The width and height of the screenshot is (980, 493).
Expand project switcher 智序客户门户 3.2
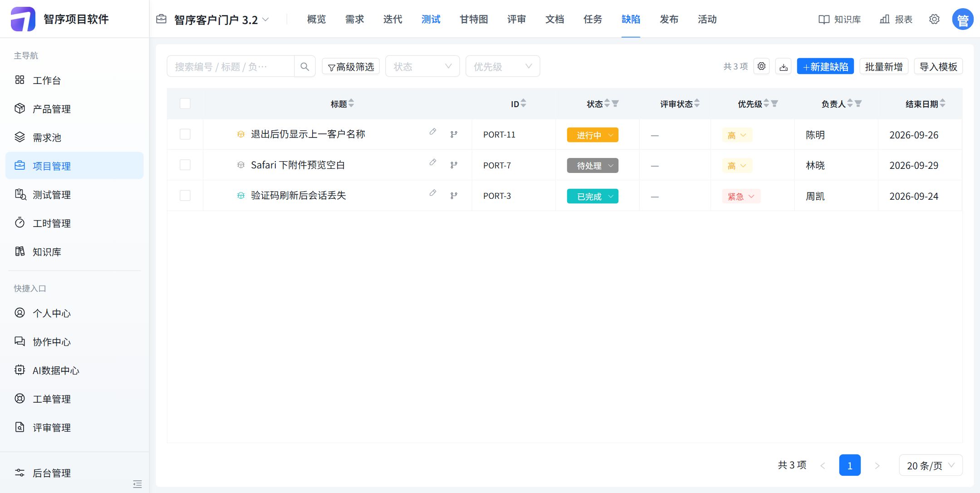click(x=221, y=20)
